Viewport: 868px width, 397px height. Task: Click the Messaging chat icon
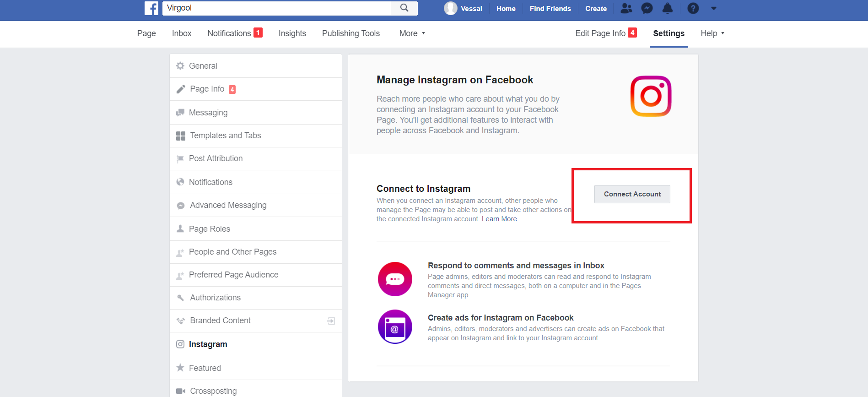(180, 113)
